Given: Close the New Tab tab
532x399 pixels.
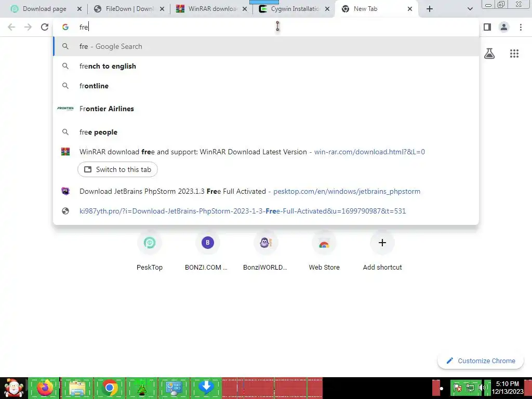Looking at the screenshot, I should click(410, 9).
